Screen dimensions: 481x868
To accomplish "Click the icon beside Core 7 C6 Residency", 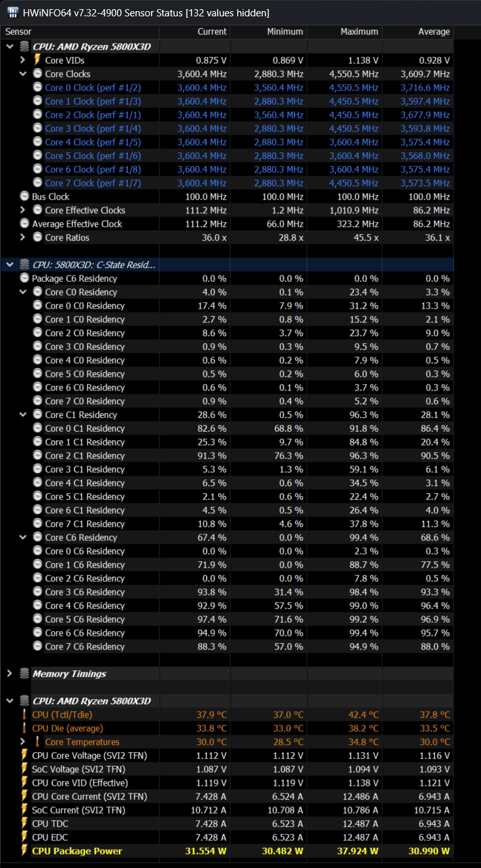I will click(x=38, y=646).
